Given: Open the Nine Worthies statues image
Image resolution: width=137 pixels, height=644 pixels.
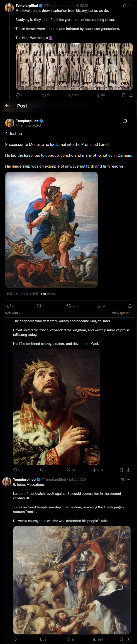Looking at the screenshot, I should point(74,66).
